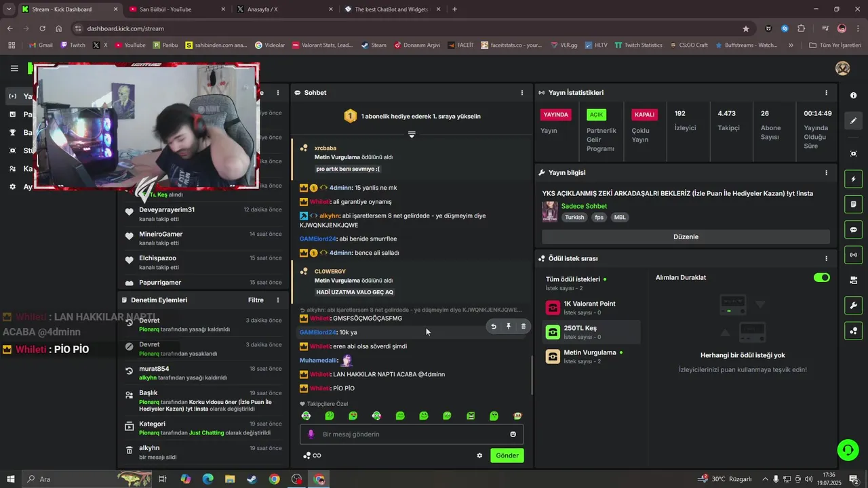The image size is (868, 488).
Task: Open Chrome three-dot menu
Action: coord(859,28)
